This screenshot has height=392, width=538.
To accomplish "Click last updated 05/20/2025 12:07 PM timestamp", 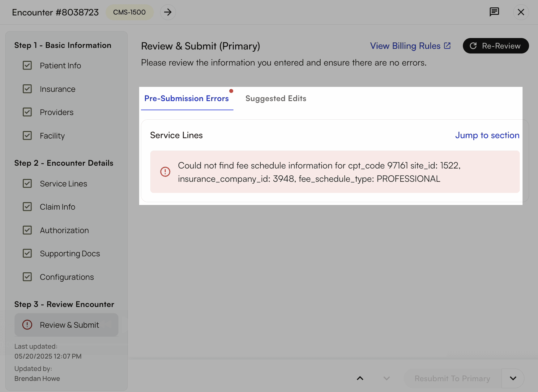I will pyautogui.click(x=48, y=356).
